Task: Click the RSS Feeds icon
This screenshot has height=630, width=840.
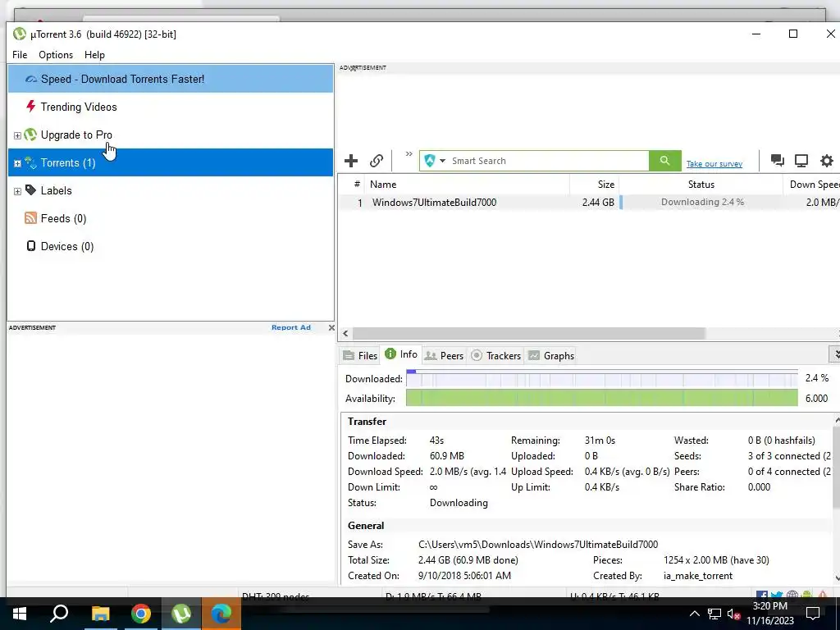Action: pos(30,217)
